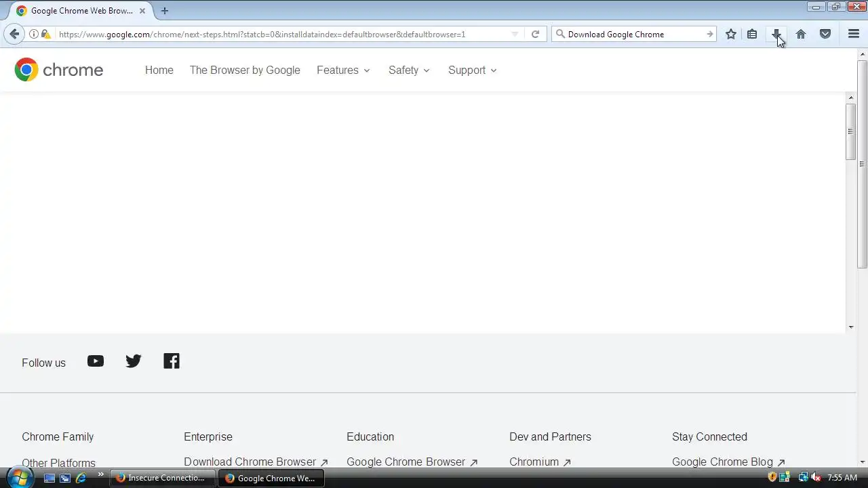Screen dimensions: 868x488
Task: Open Chrome's YouTube channel icon
Action: click(x=96, y=361)
